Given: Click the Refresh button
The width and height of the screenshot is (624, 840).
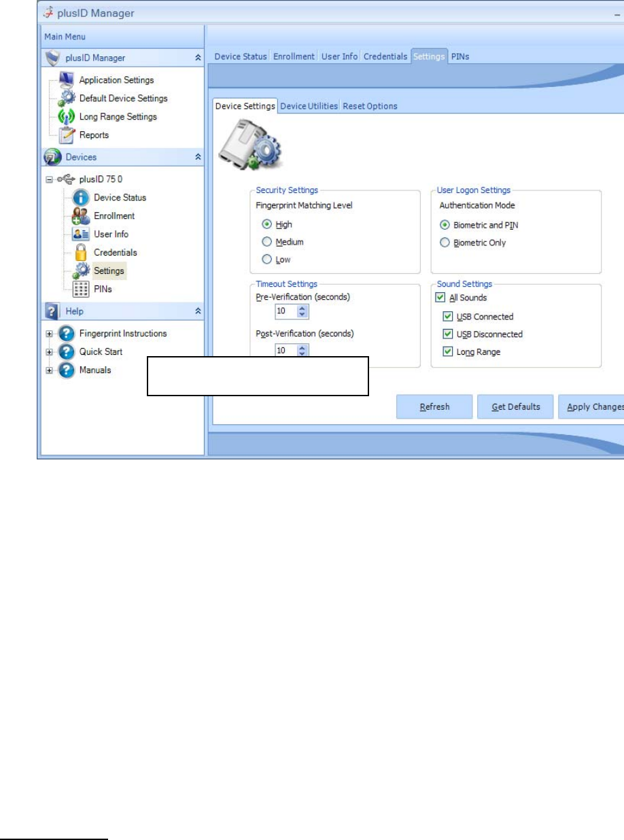Looking at the screenshot, I should coord(434,407).
